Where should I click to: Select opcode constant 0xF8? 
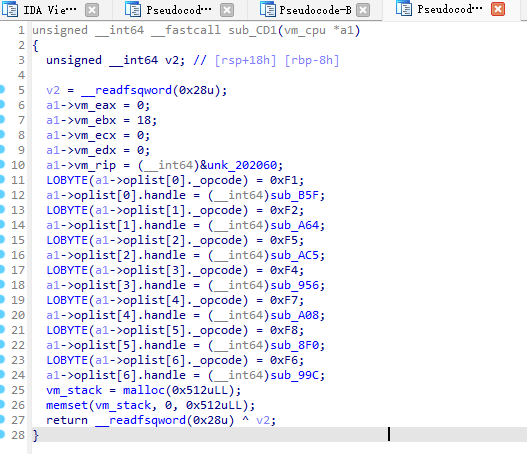click(x=284, y=330)
